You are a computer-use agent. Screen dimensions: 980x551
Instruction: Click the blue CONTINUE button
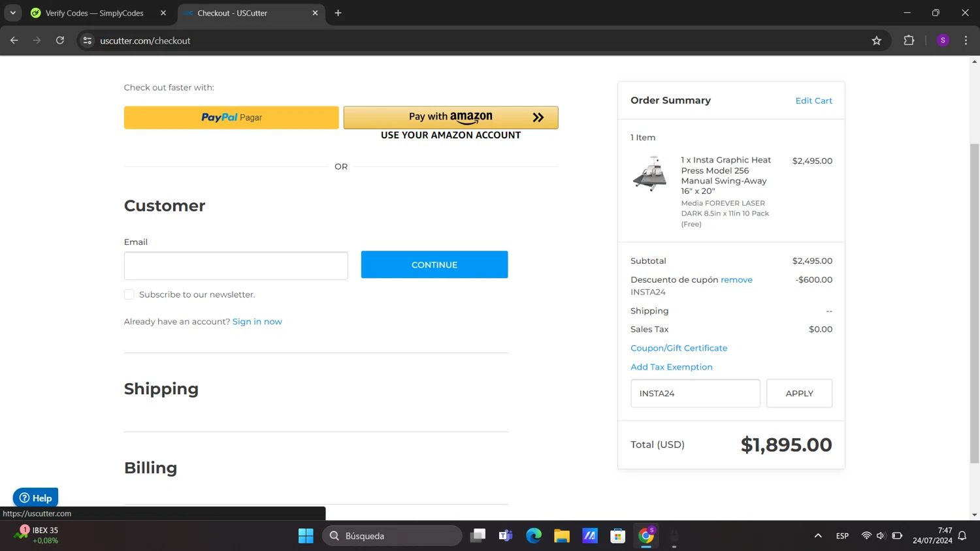coord(434,264)
